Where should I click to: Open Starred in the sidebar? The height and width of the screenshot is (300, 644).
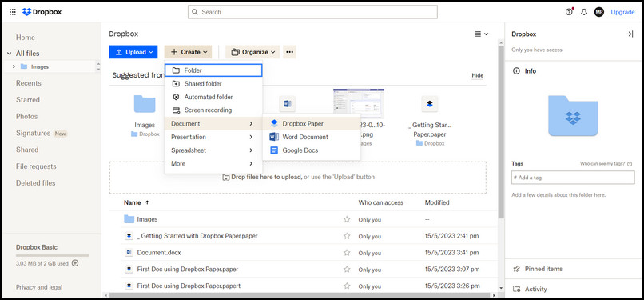coord(28,100)
